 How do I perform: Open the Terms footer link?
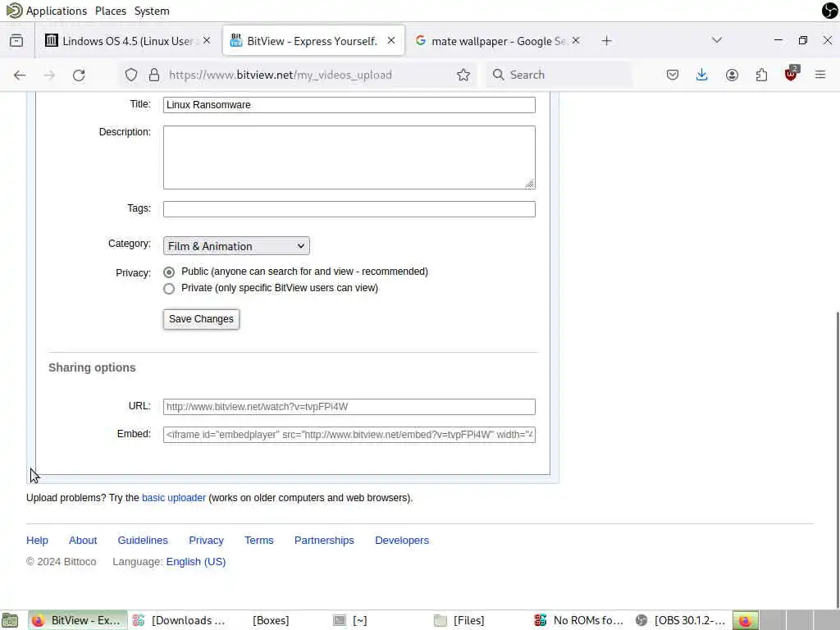258,541
